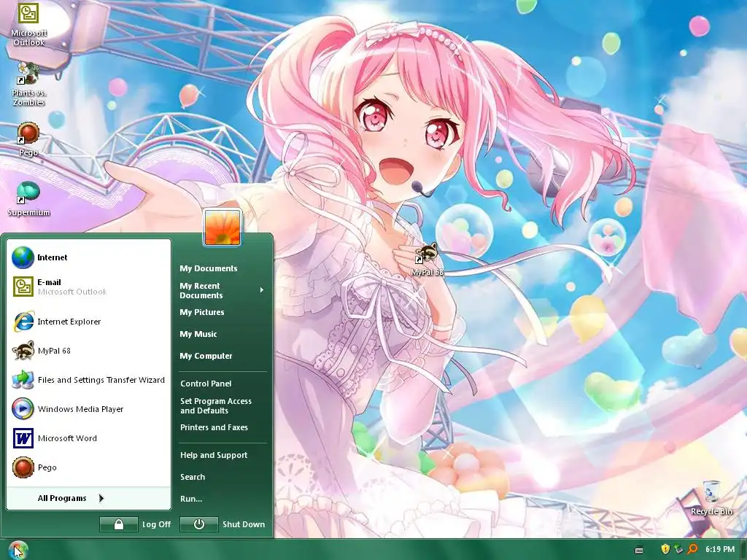747x560 pixels.
Task: Select the Recycle Bin desktop icon
Action: coord(711,497)
